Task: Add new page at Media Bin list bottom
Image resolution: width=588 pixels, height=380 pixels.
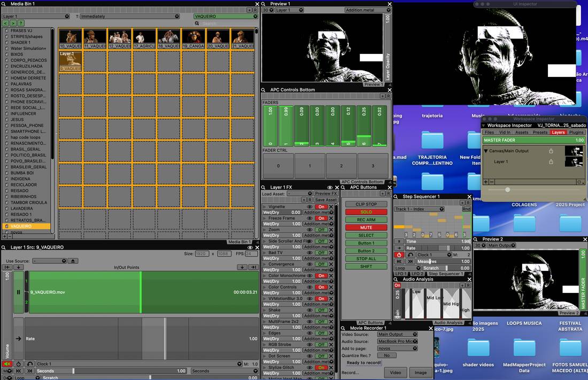Action: click(x=4, y=236)
